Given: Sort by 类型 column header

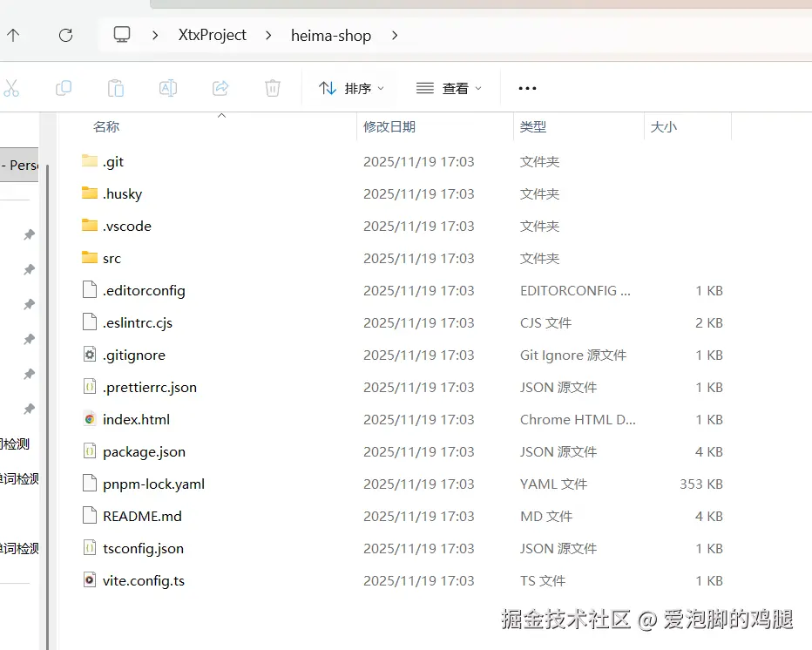Looking at the screenshot, I should pyautogui.click(x=533, y=127).
